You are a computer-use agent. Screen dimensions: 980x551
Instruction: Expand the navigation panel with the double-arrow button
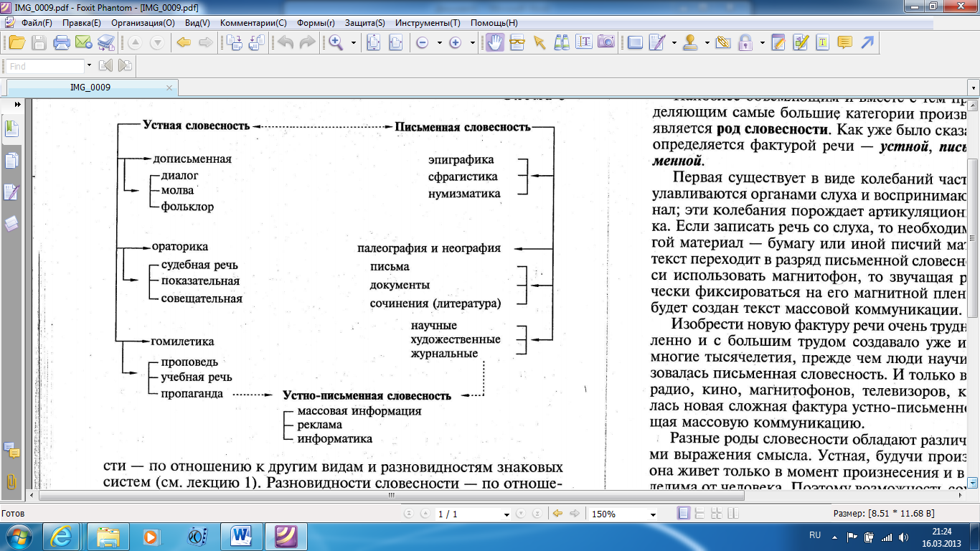point(17,105)
